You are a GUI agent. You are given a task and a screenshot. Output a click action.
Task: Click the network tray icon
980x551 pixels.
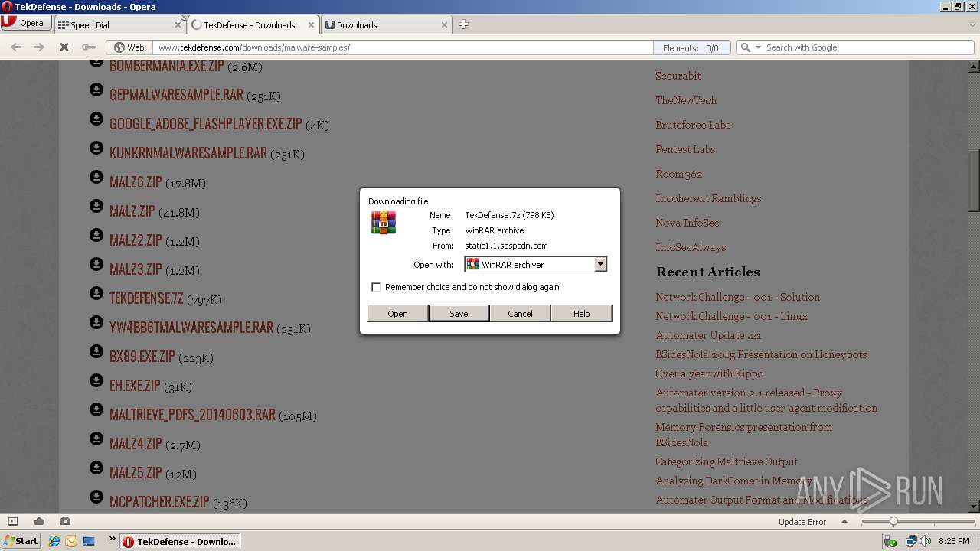[x=911, y=541]
